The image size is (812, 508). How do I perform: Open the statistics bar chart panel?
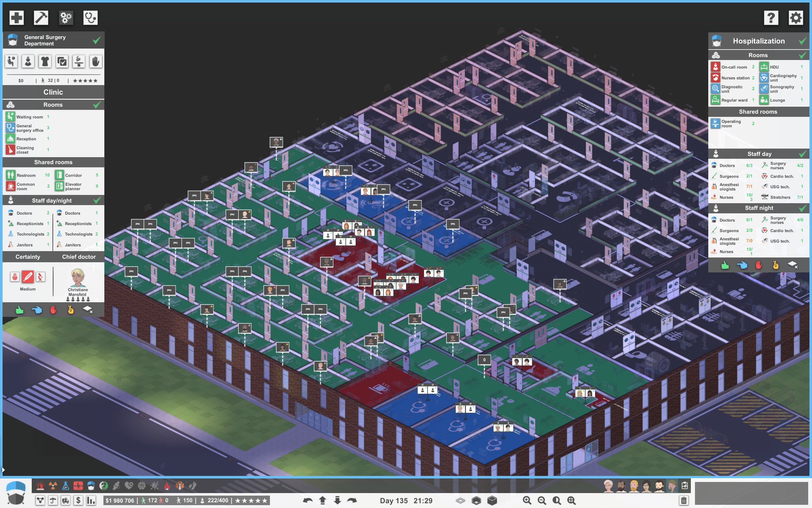pyautogui.click(x=91, y=500)
